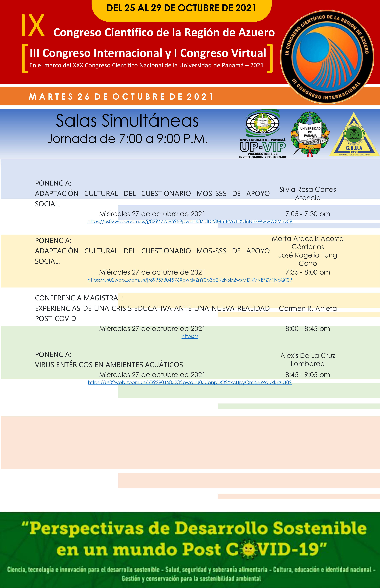The width and height of the screenshot is (380, 588).
Task: Click 'Congreso Científico de la Región de Azuero' title
Action: (164, 32)
